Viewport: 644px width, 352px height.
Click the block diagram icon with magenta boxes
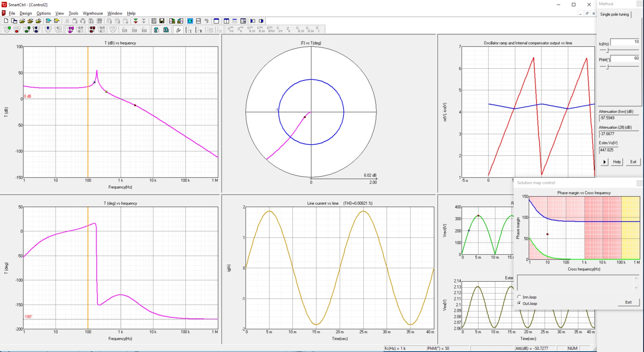click(71, 30)
